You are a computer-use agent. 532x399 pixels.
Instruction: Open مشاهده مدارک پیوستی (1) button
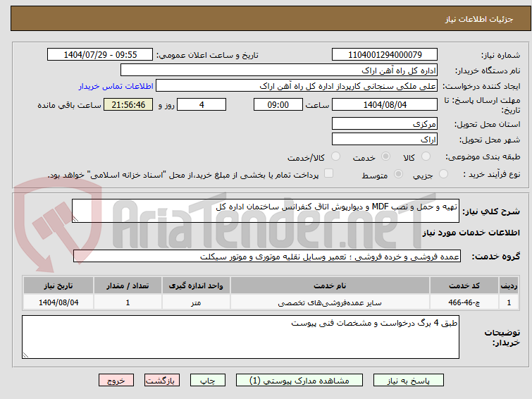299,381
